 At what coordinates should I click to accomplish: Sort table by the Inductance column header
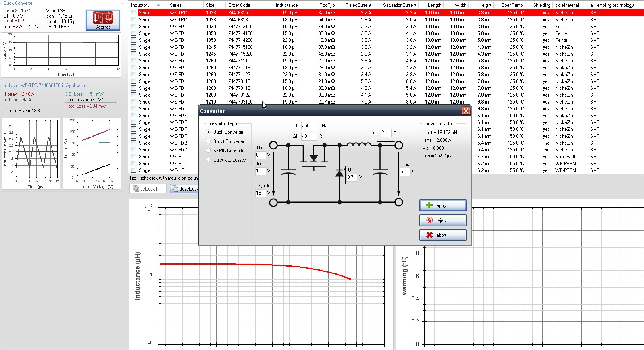click(x=286, y=5)
